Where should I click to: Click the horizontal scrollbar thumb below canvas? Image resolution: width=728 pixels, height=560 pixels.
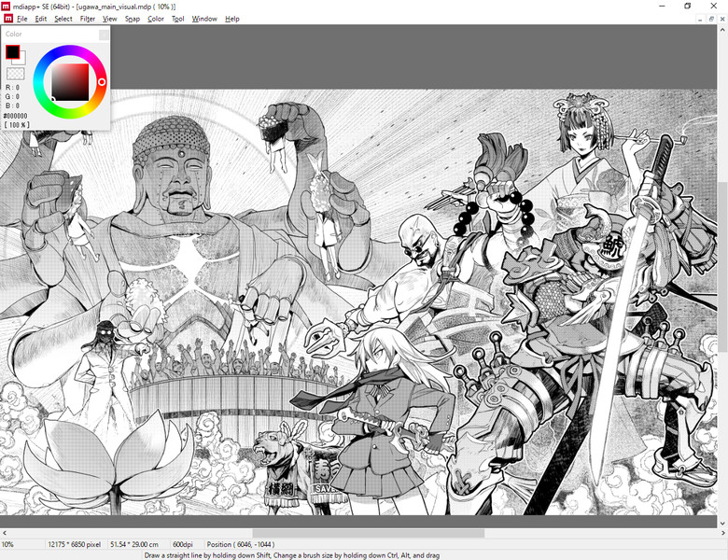click(x=368, y=533)
